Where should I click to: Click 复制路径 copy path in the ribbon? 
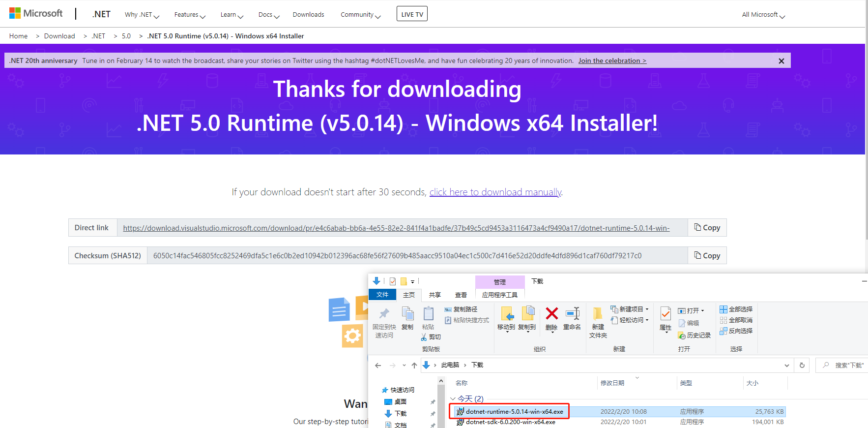461,309
